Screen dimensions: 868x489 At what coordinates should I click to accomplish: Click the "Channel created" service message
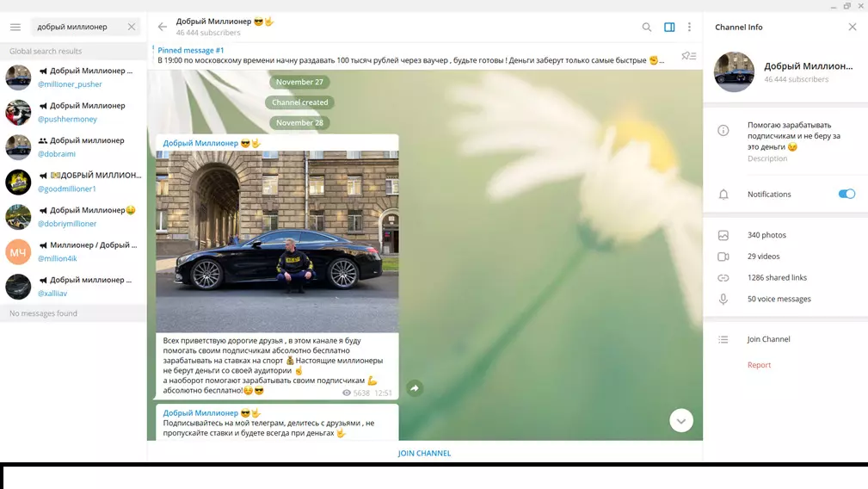(x=299, y=102)
